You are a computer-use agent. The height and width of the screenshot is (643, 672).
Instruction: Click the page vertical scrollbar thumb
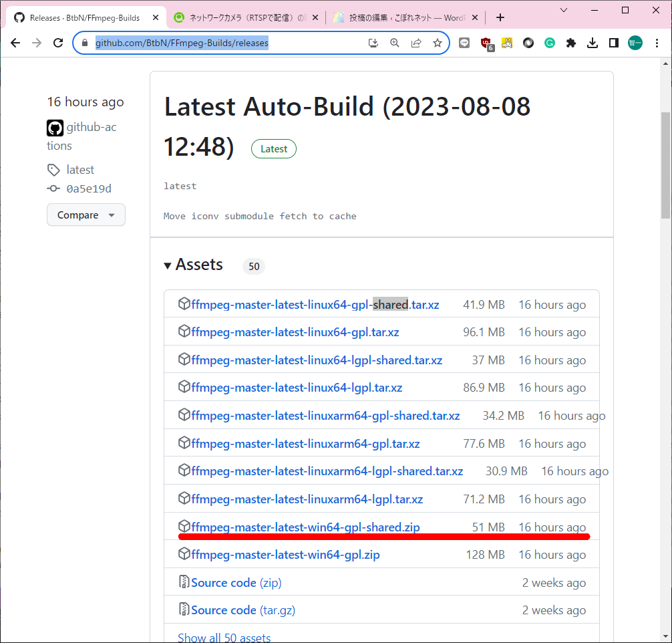665,164
